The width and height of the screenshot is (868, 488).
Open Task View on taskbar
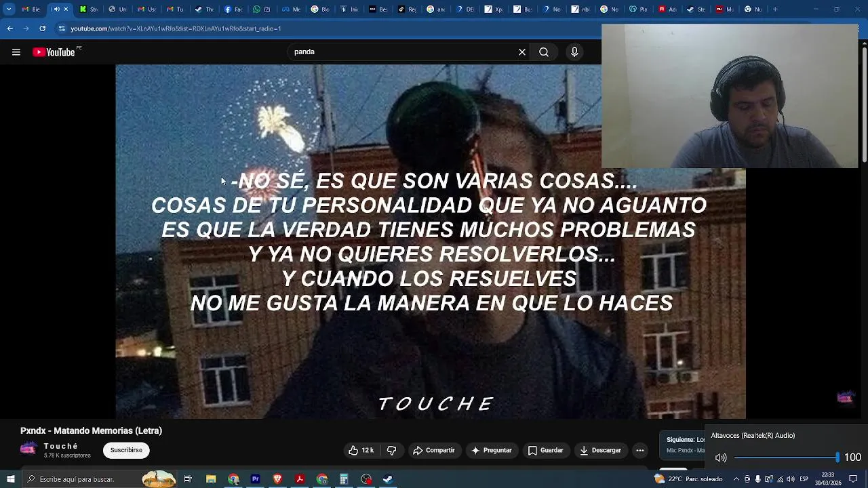(x=188, y=479)
